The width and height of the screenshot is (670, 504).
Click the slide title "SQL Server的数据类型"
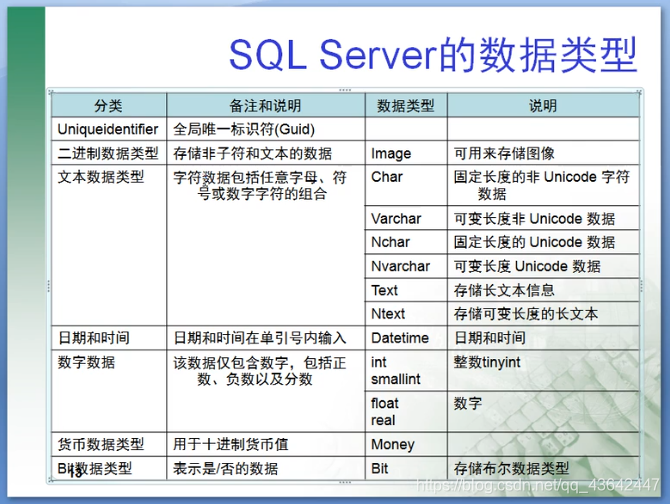pos(433,55)
